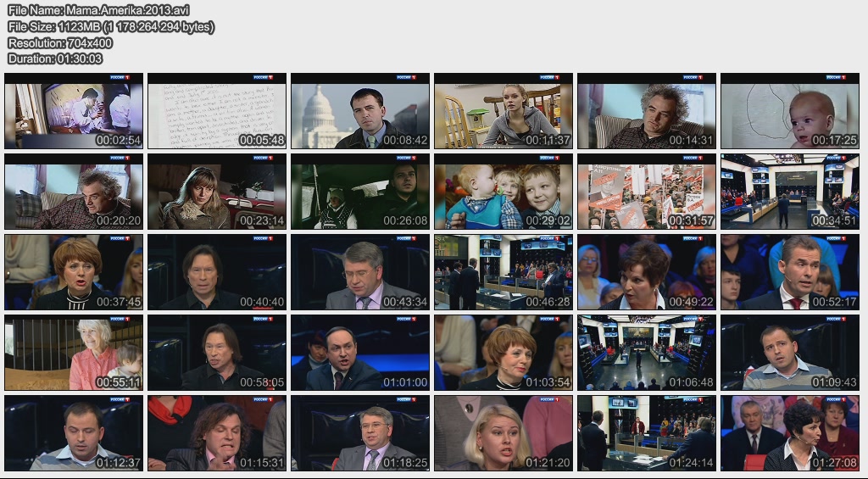
Task: Select the studio overview frame at 01:06:48
Action: tap(647, 353)
